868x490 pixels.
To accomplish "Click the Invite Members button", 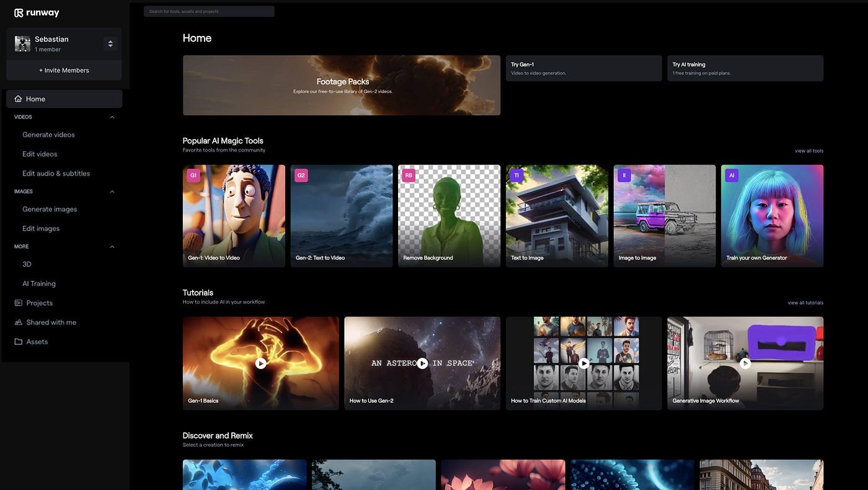I will tap(64, 70).
